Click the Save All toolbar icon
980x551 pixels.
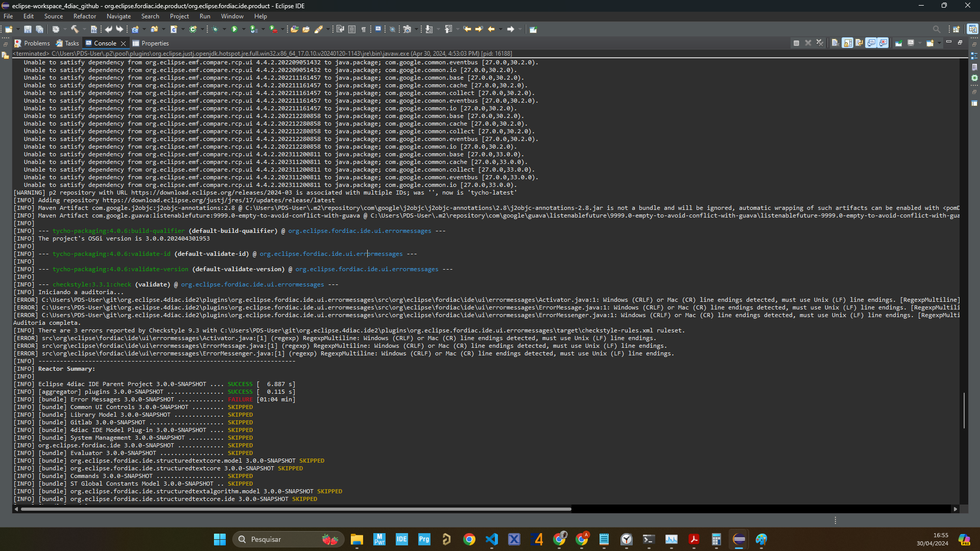tap(39, 29)
